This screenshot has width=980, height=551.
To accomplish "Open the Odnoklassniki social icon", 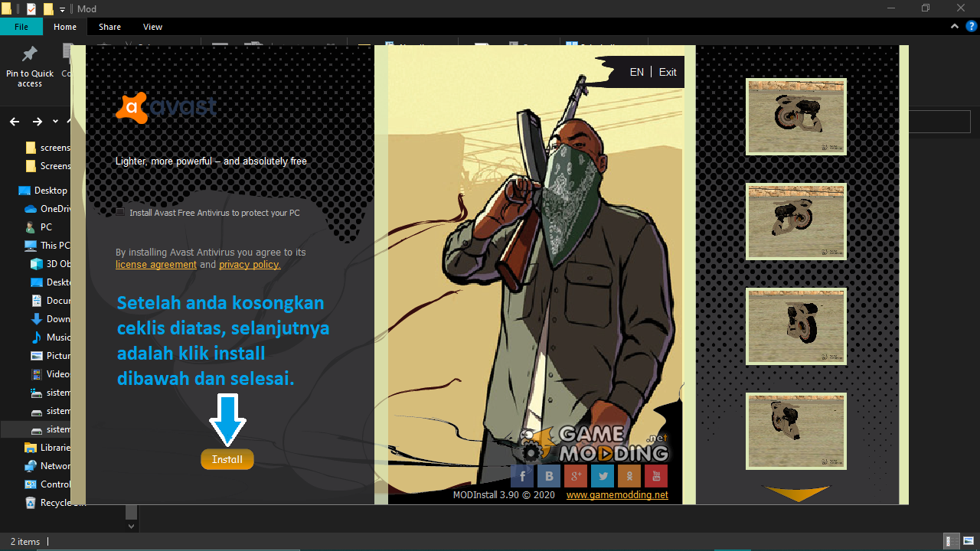I will [629, 476].
